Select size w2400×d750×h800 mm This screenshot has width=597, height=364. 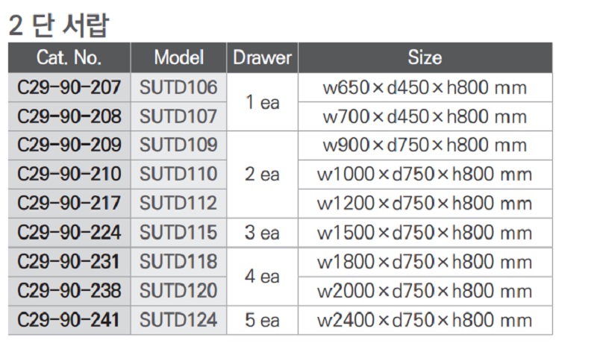tap(425, 320)
